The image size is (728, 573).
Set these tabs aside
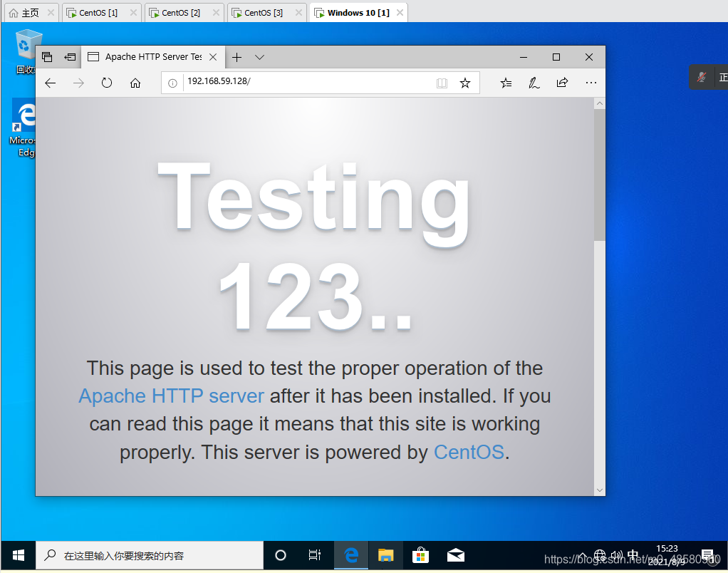click(70, 57)
